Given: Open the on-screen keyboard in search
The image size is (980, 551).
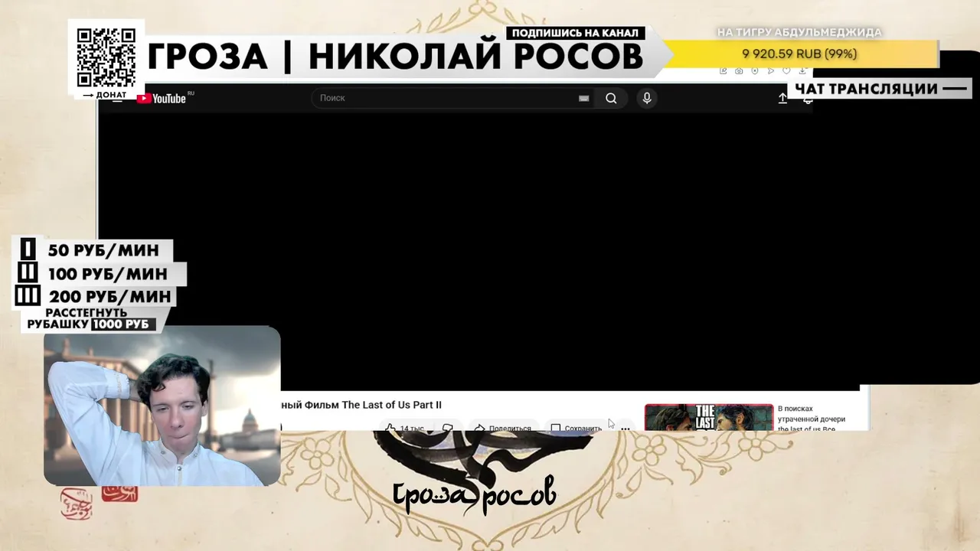Looking at the screenshot, I should pos(583,98).
